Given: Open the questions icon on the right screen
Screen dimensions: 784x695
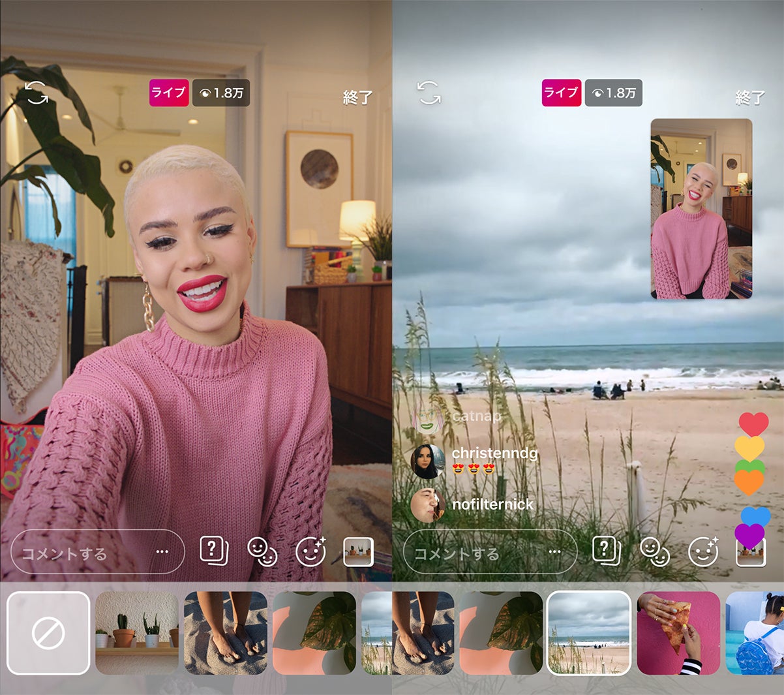Looking at the screenshot, I should 606,551.
